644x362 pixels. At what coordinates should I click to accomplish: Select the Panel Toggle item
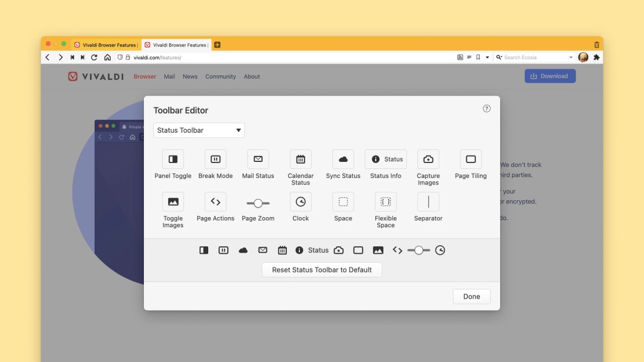pyautogui.click(x=173, y=159)
